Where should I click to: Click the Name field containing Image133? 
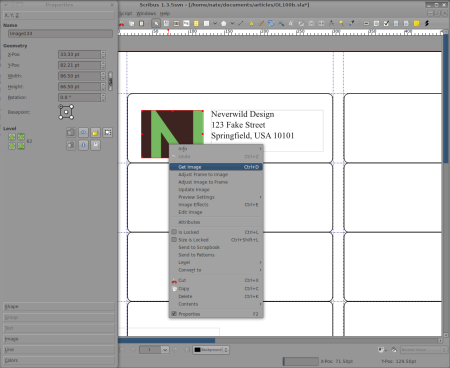tap(60, 33)
